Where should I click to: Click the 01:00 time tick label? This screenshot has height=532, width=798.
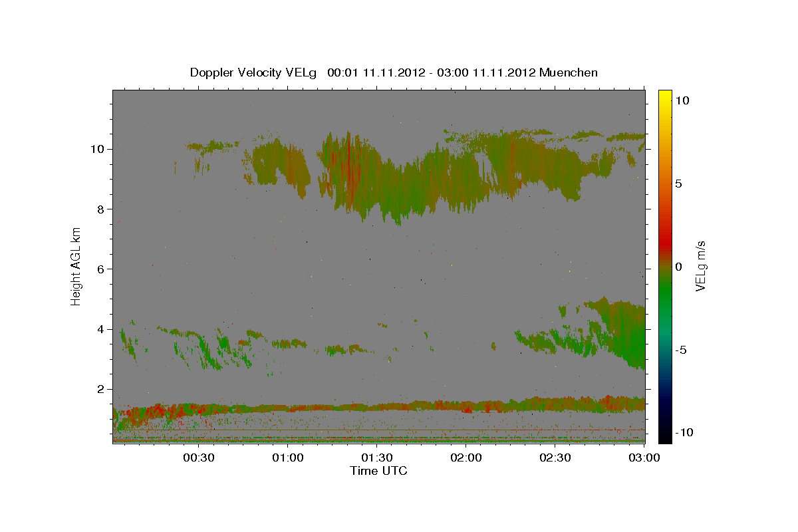coord(288,458)
